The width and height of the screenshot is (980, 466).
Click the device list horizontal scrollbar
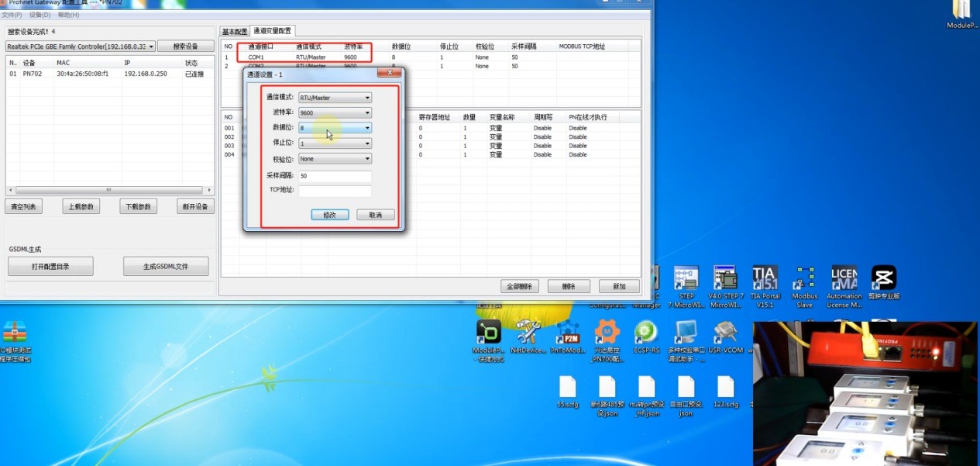tap(108, 190)
